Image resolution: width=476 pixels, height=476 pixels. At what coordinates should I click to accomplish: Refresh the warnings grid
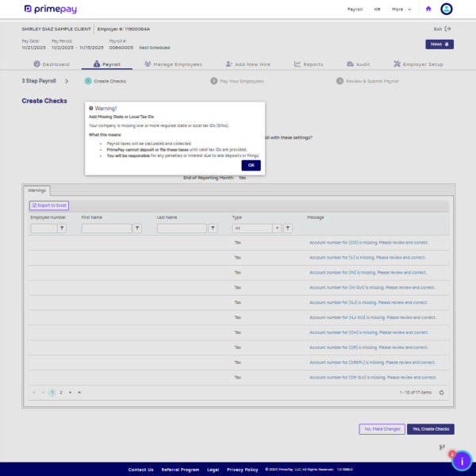(441, 392)
